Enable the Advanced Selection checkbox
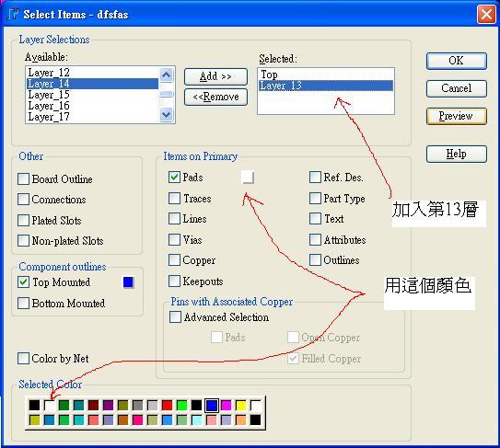500x448 pixels. point(175,317)
